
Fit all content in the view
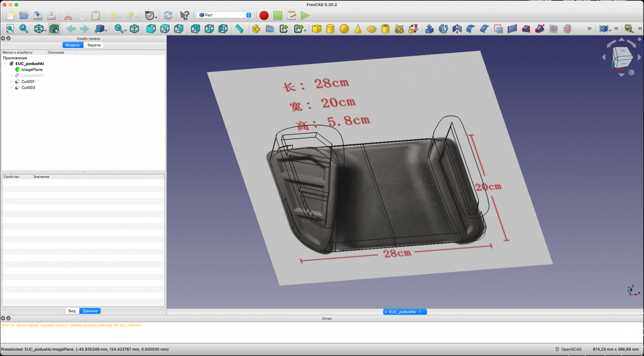point(10,28)
